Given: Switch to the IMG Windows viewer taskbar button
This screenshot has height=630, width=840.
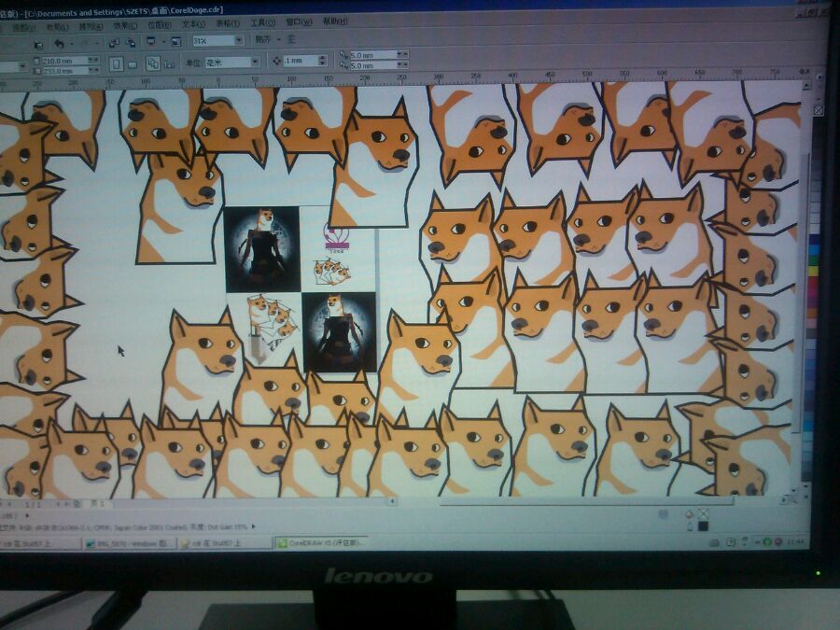Looking at the screenshot, I should [130, 544].
